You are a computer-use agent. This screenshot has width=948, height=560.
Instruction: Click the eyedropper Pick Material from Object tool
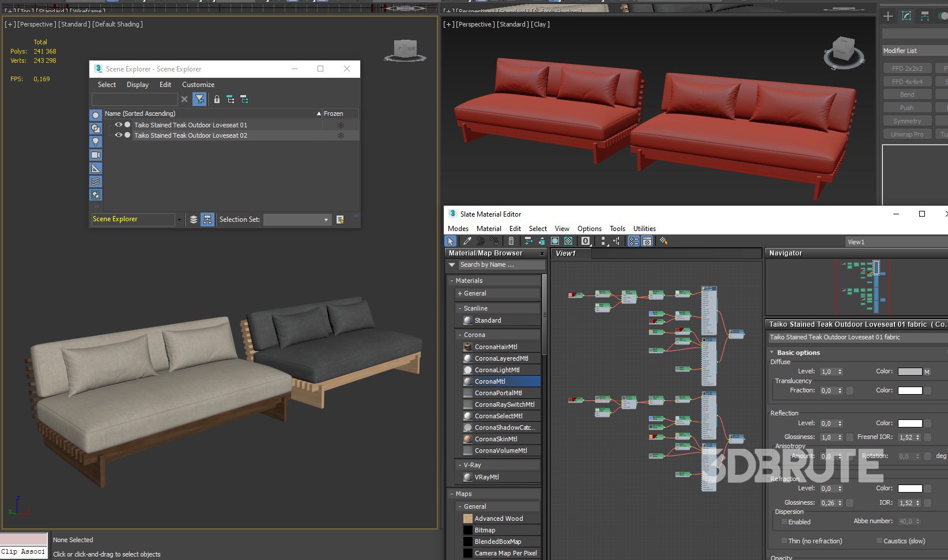tap(467, 241)
